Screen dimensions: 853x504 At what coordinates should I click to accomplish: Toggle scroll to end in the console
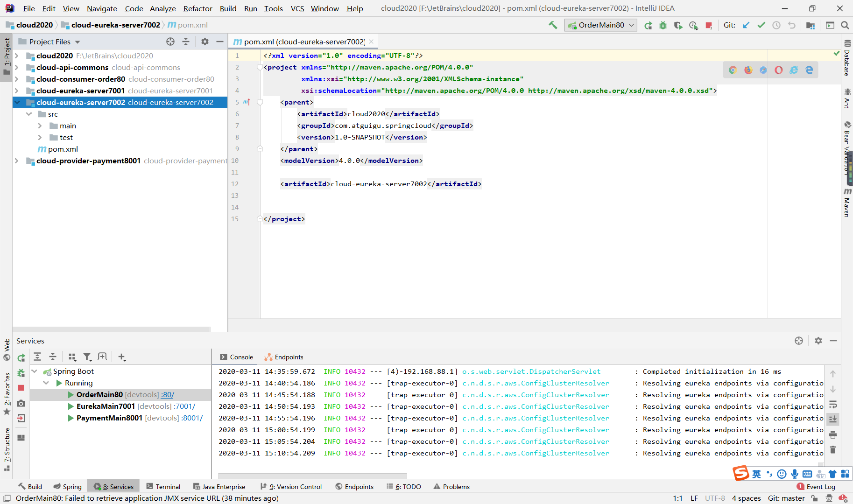(x=833, y=420)
